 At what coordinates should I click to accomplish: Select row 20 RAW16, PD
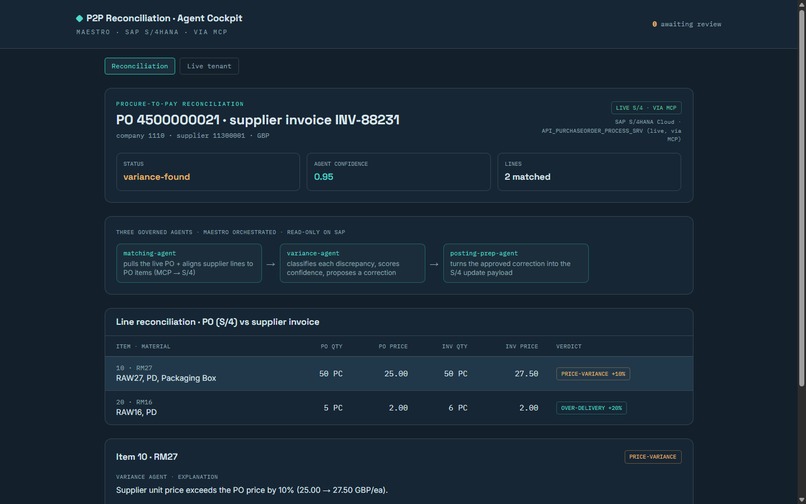coord(399,407)
